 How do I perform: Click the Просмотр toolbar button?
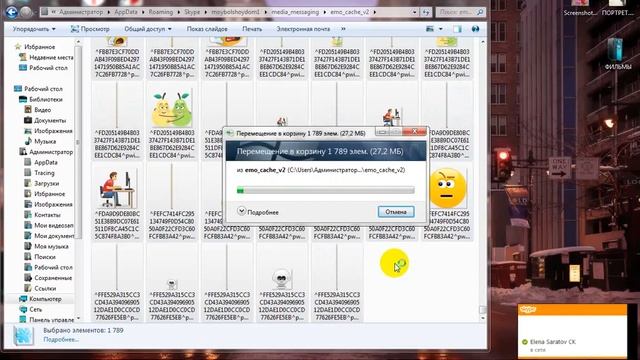90,29
